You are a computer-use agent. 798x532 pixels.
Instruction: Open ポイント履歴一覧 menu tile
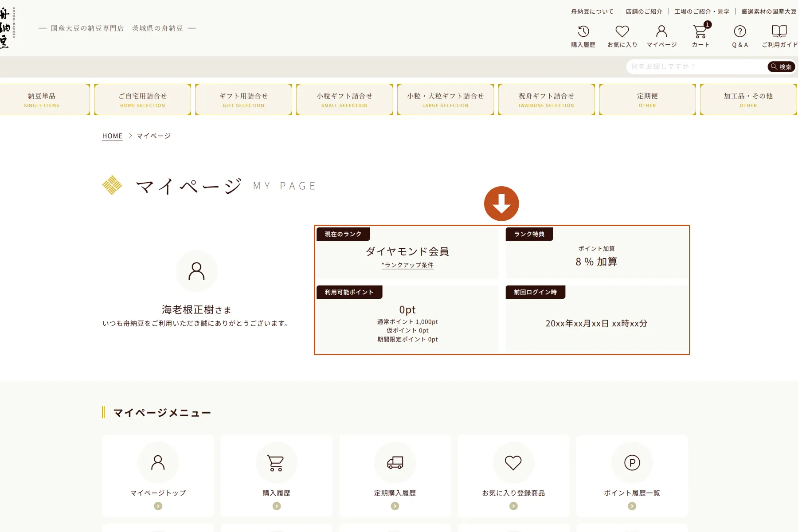pyautogui.click(x=632, y=476)
